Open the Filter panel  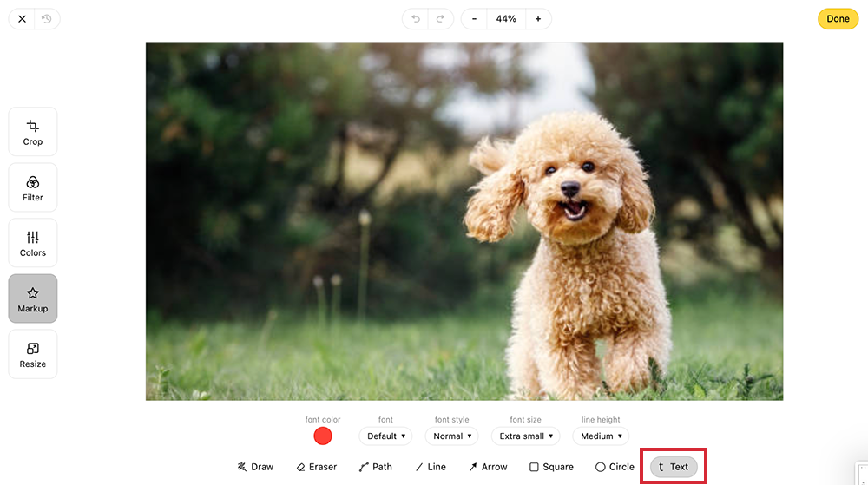(33, 187)
